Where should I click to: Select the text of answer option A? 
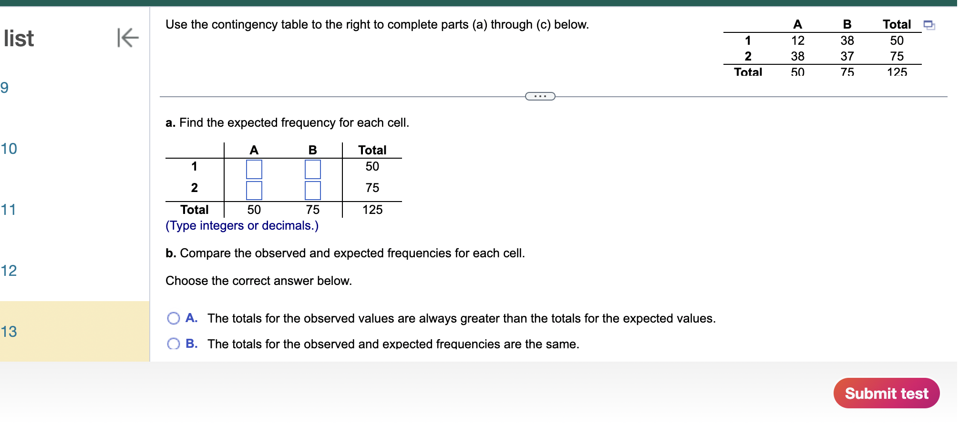[x=461, y=318]
